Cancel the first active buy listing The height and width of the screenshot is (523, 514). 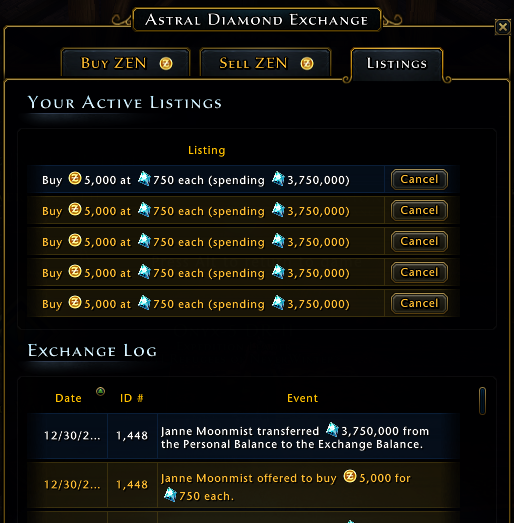pyautogui.click(x=419, y=179)
